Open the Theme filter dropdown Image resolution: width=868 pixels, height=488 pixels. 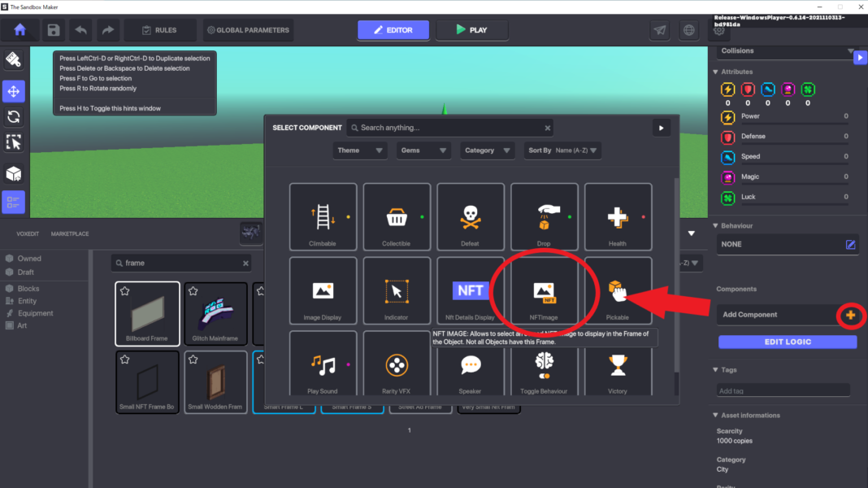tap(360, 150)
